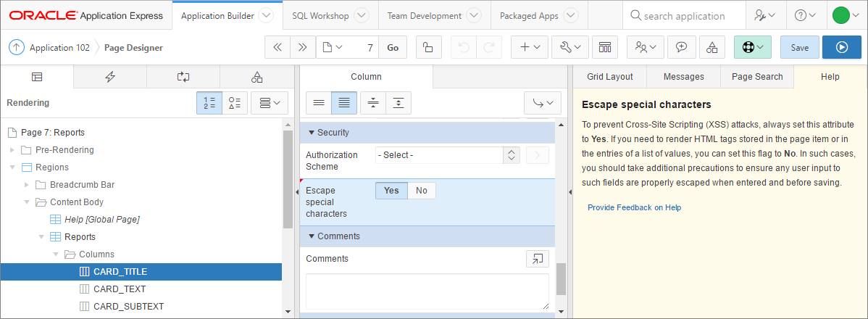Set Escape special characters to Yes
868x319 pixels.
coord(391,191)
